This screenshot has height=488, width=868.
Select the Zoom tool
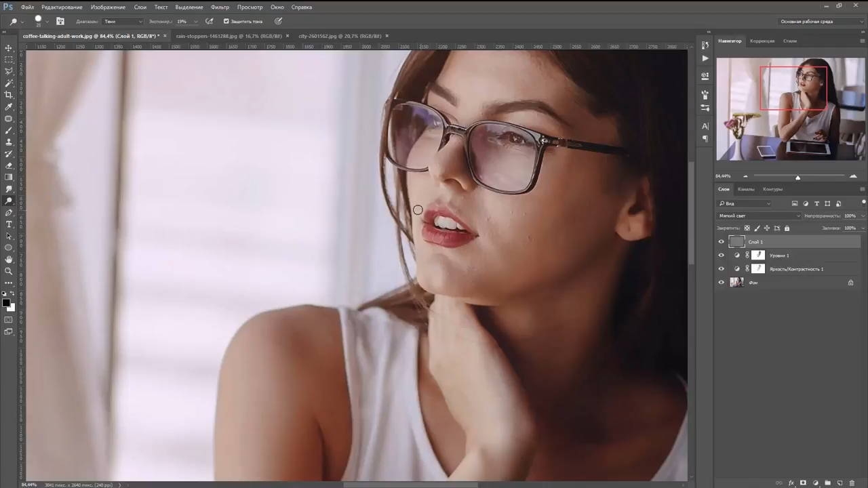coord(9,271)
